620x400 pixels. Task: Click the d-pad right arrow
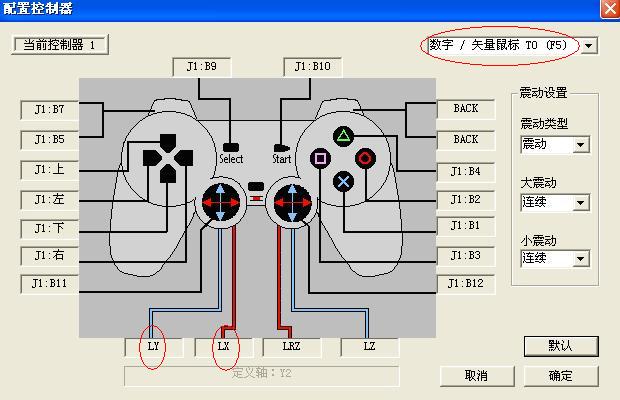[x=184, y=158]
